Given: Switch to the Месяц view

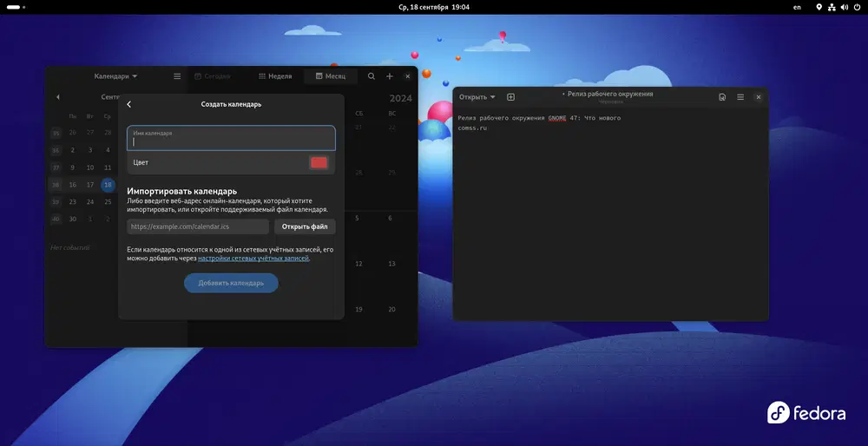Looking at the screenshot, I should 331,76.
